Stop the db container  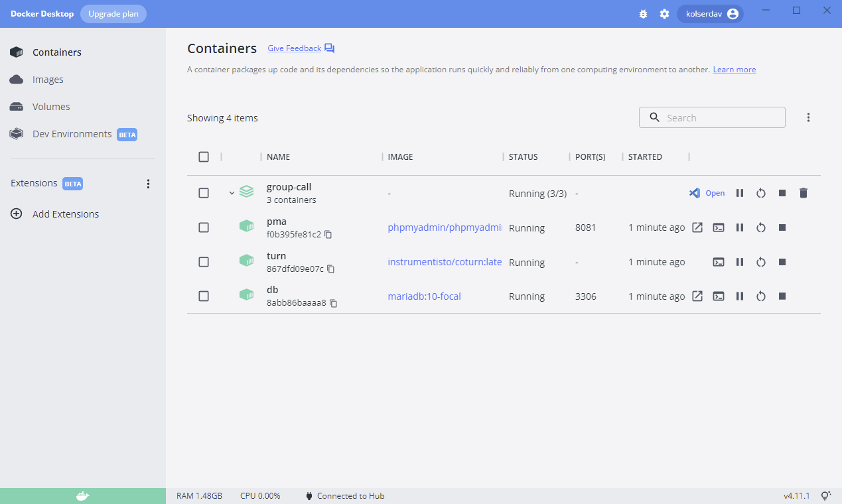(782, 296)
